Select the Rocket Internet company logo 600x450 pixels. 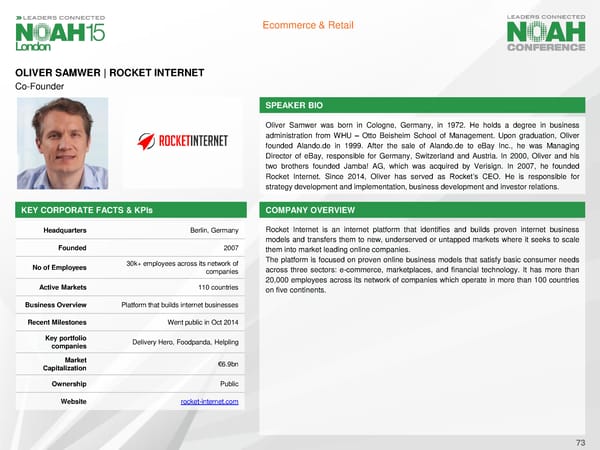(x=194, y=141)
